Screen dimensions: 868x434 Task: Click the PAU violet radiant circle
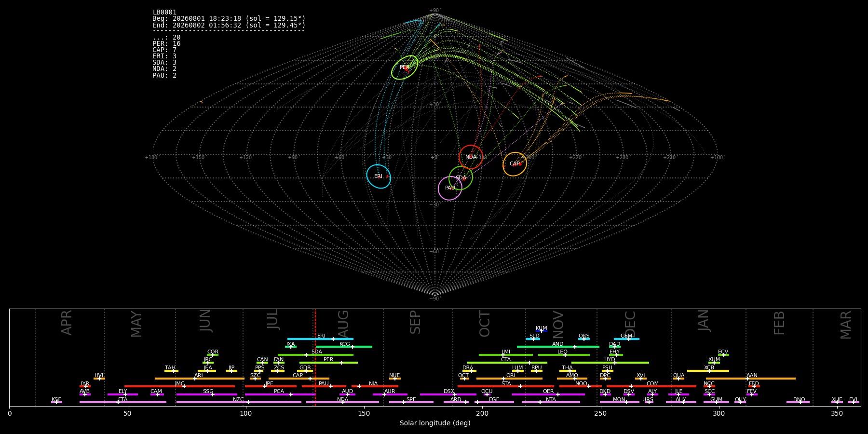pyautogui.click(x=450, y=188)
